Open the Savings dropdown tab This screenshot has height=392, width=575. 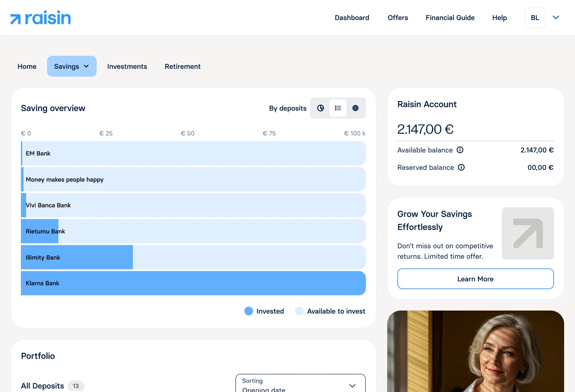72,66
